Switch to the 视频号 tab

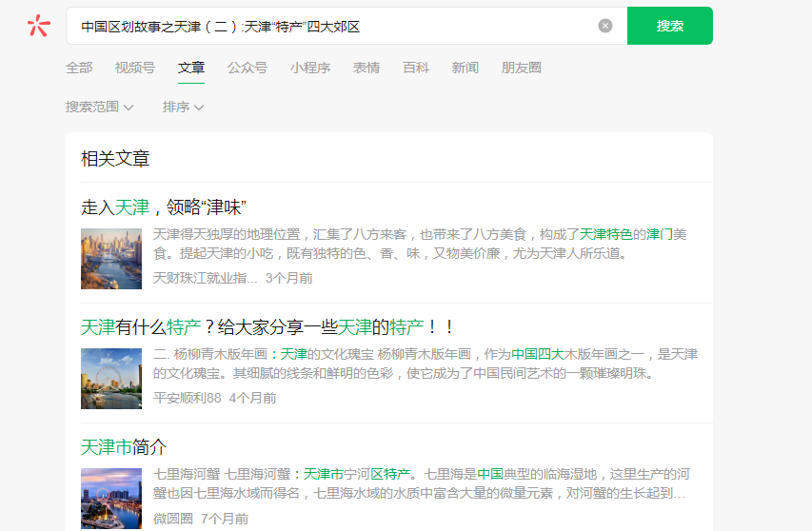pos(134,68)
